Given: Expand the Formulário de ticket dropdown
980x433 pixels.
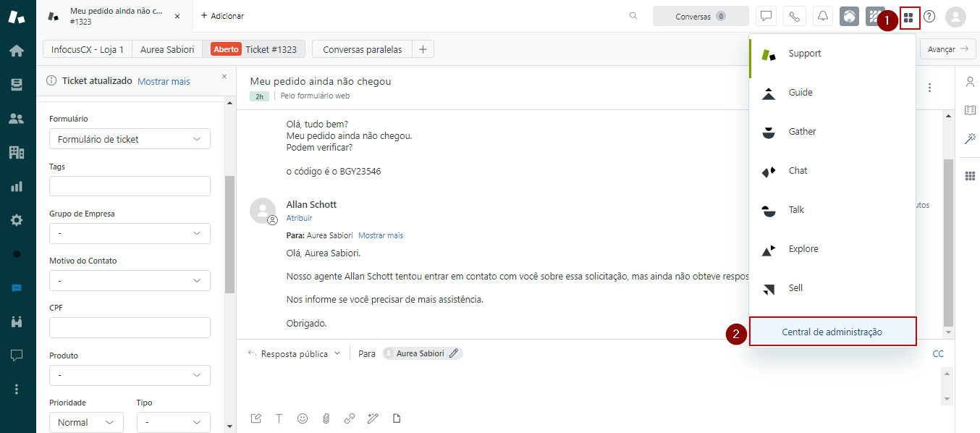Looking at the screenshot, I should (x=130, y=139).
